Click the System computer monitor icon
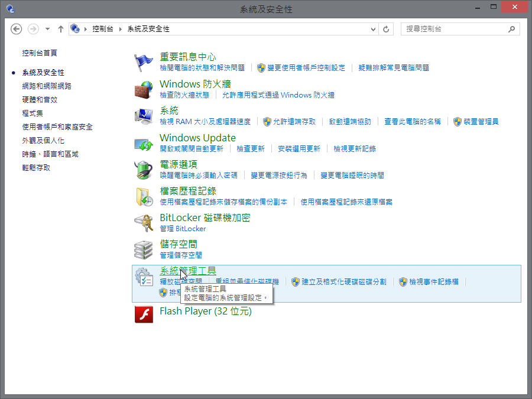The image size is (532, 399). (144, 116)
